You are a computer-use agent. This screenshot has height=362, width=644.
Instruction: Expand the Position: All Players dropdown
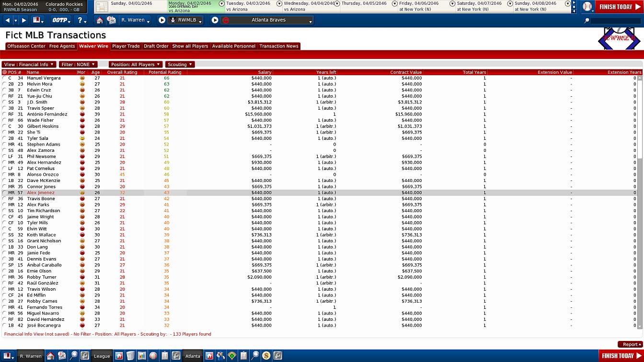tap(136, 64)
